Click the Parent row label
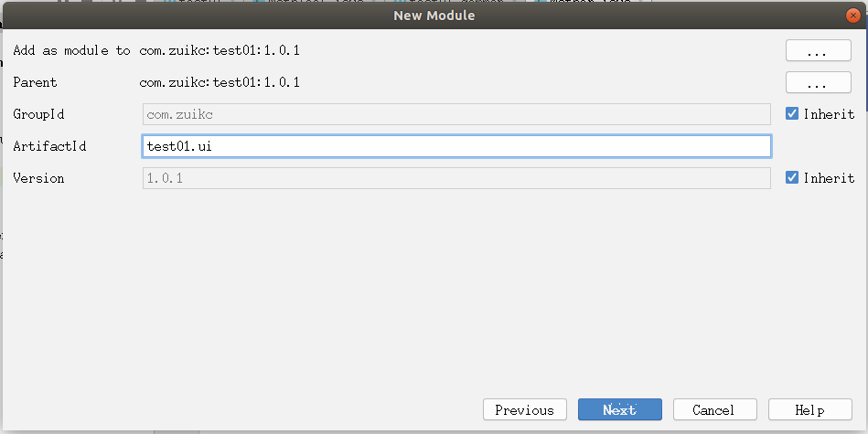Viewport: 868px width, 434px height. pyautogui.click(x=35, y=82)
